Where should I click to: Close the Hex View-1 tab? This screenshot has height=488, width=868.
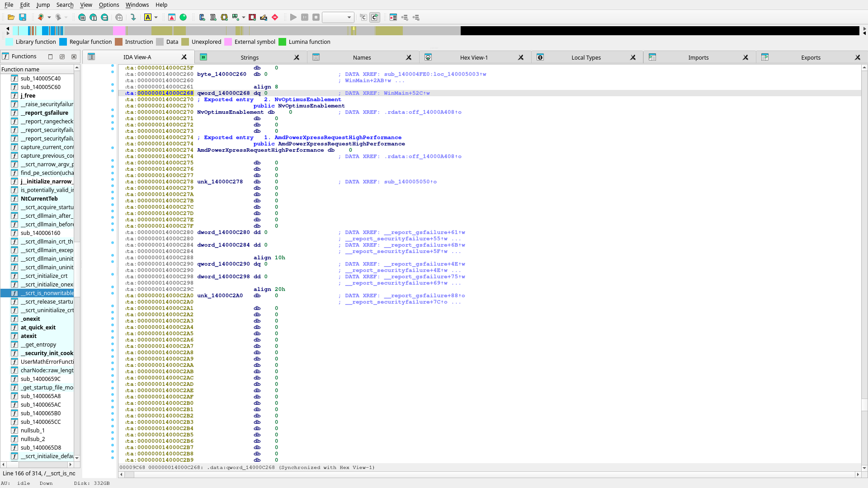coord(521,57)
